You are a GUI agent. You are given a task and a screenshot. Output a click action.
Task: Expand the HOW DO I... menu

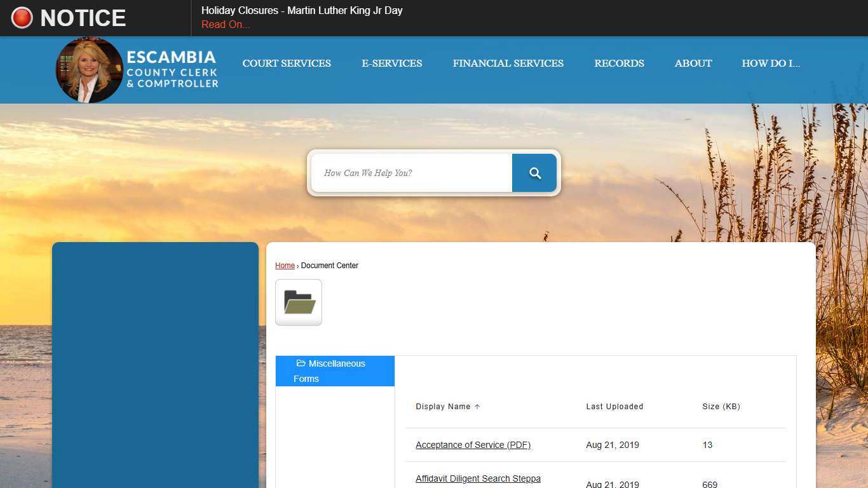[771, 63]
